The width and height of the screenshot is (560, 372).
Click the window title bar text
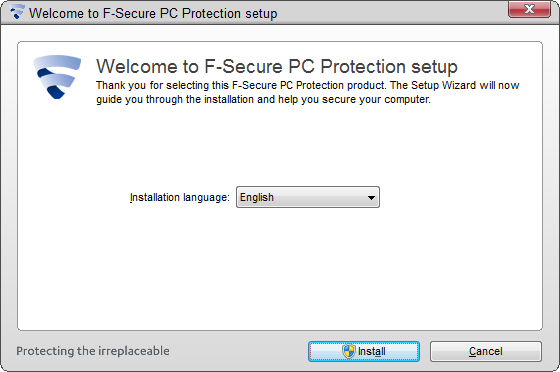tap(153, 13)
